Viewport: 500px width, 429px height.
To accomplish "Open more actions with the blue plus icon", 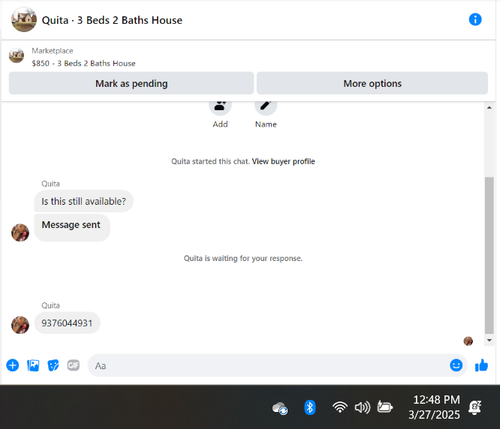I will (13, 365).
